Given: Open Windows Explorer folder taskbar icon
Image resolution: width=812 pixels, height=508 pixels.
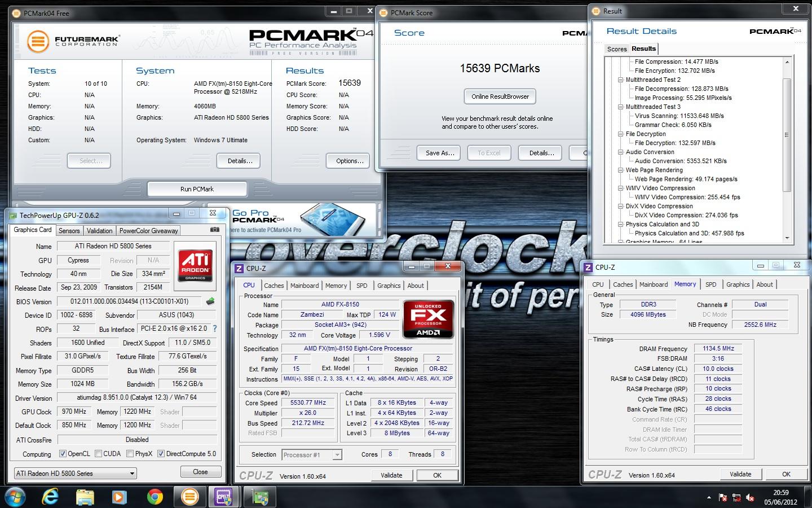Looking at the screenshot, I should pyautogui.click(x=85, y=497).
